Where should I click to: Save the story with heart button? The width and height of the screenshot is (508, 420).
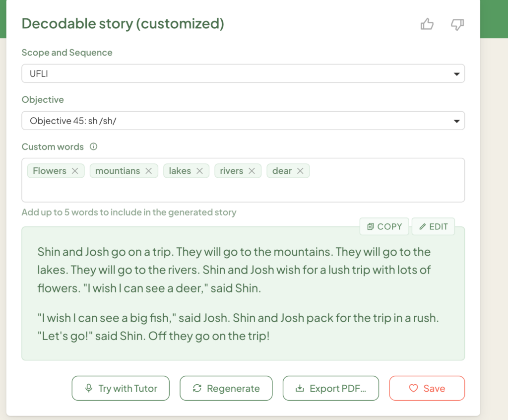click(427, 388)
